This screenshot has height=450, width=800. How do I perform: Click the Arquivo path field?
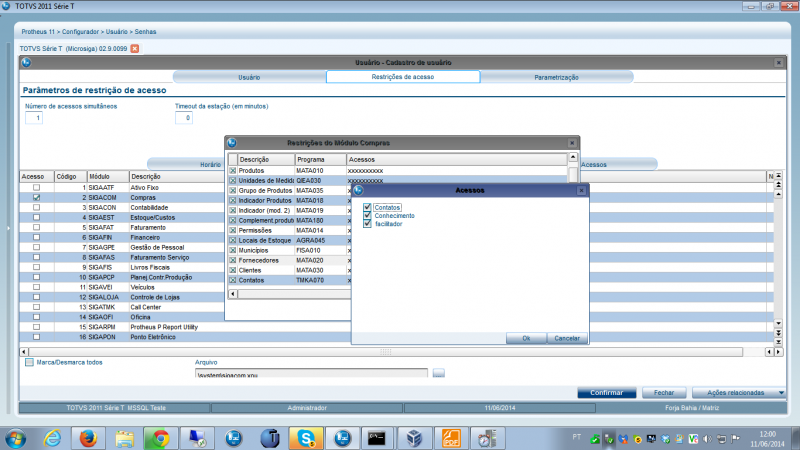point(311,373)
